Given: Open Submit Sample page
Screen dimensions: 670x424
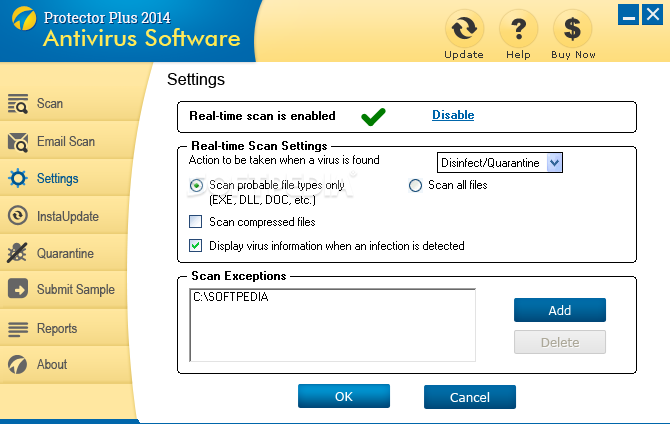Looking at the screenshot, I should 76,289.
